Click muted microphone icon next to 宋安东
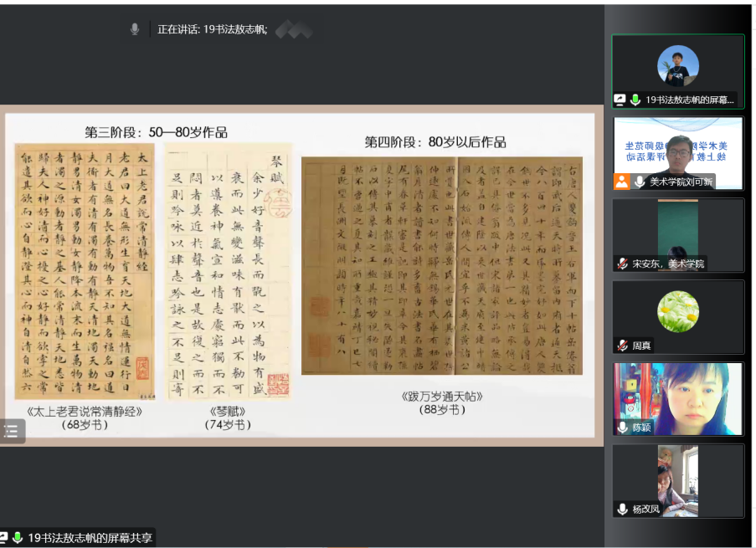The width and height of the screenshot is (756, 548). click(x=622, y=264)
